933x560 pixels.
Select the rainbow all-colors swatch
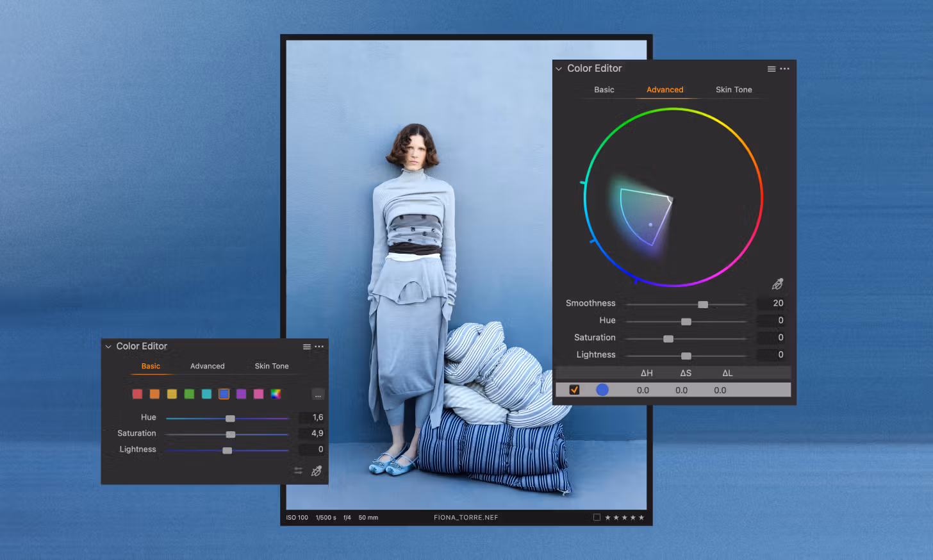pos(276,394)
